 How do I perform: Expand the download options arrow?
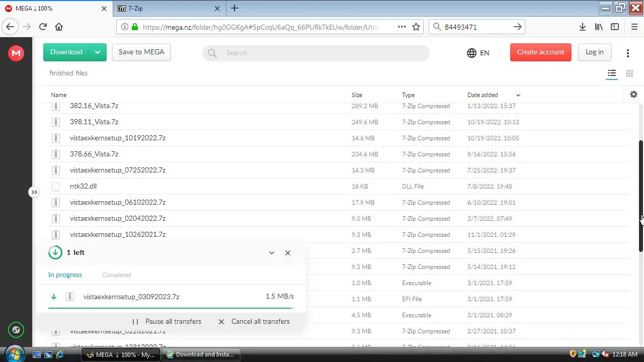tap(98, 52)
